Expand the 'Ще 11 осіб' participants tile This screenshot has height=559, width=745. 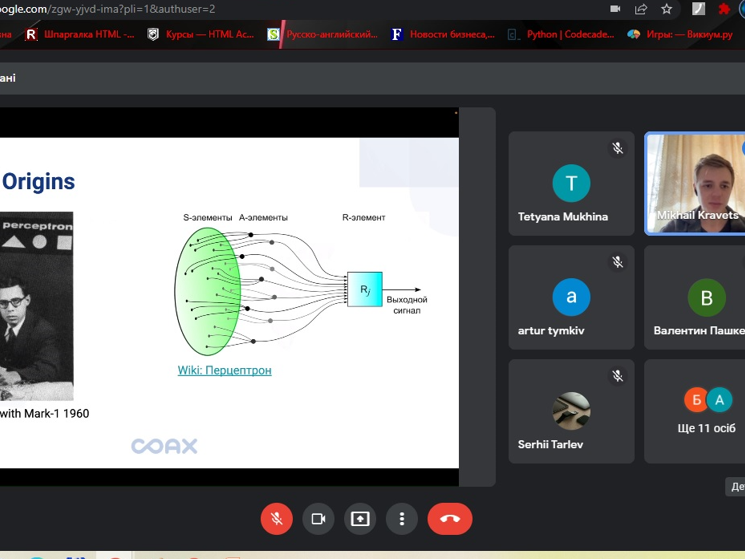click(696, 411)
